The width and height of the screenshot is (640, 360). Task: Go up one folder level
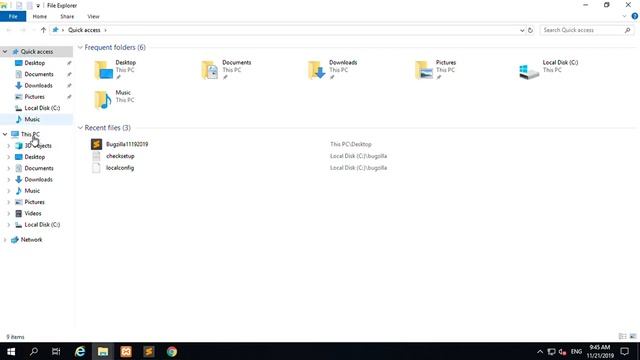click(43, 30)
